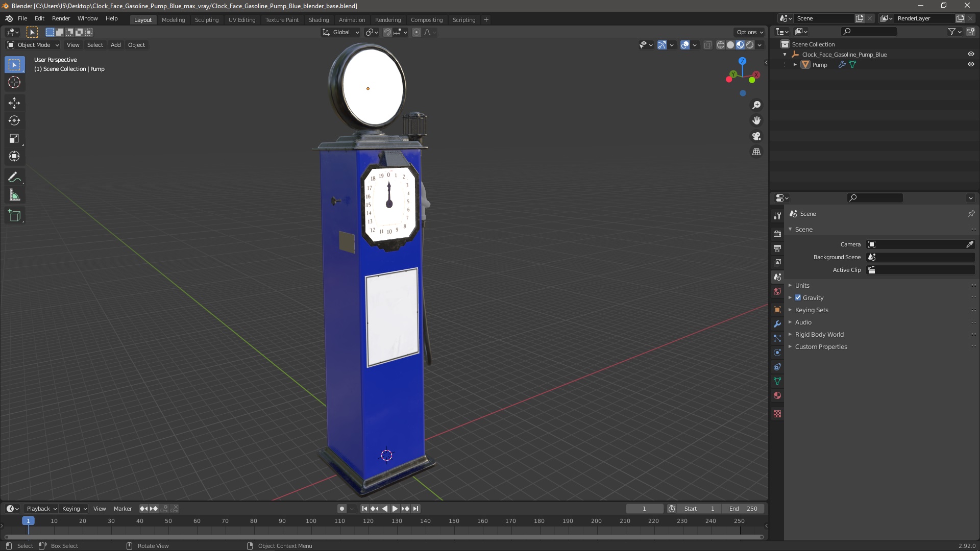The image size is (980, 551).
Task: Click frame 110 on the timeline
Action: (339, 521)
